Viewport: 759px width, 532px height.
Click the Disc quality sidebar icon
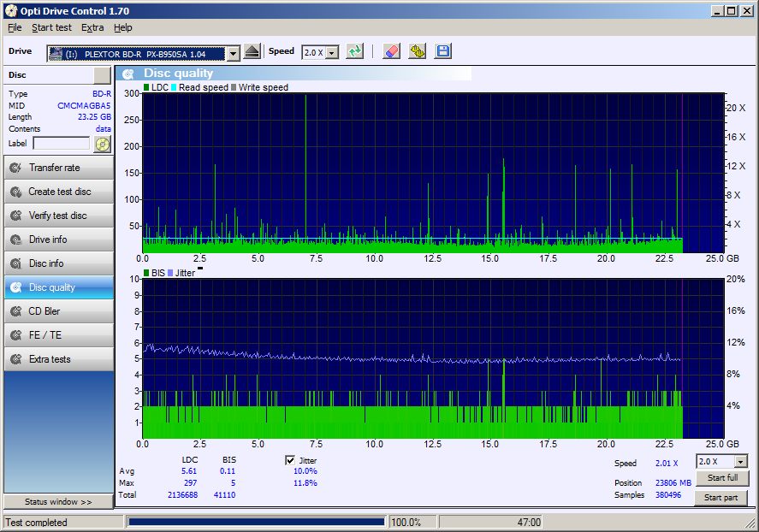coord(16,287)
